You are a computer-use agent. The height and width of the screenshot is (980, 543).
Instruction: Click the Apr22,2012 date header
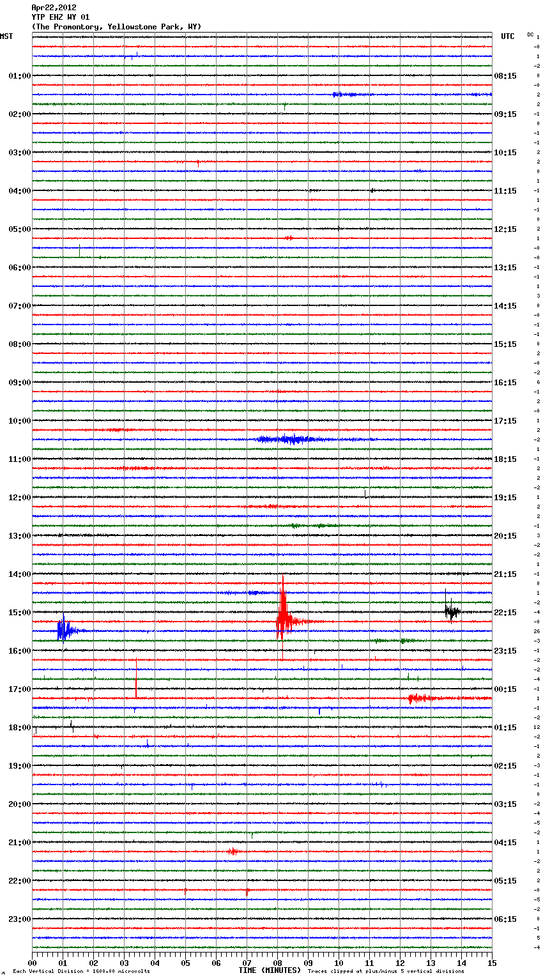[x=54, y=8]
